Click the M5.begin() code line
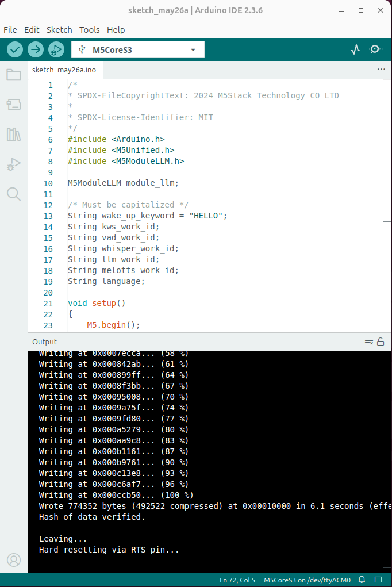This screenshot has height=587, width=392. coord(113,325)
